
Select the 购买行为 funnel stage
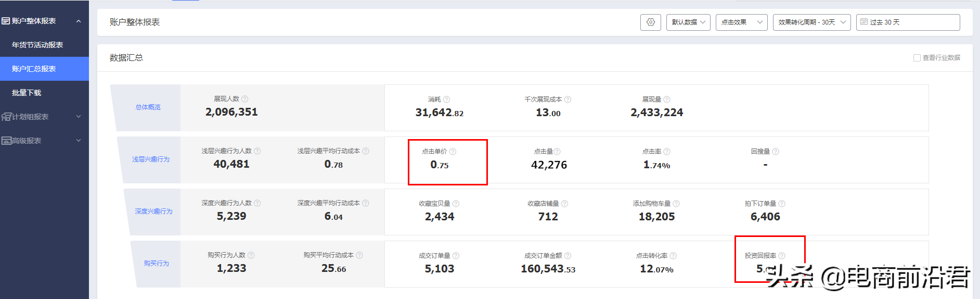tap(157, 264)
